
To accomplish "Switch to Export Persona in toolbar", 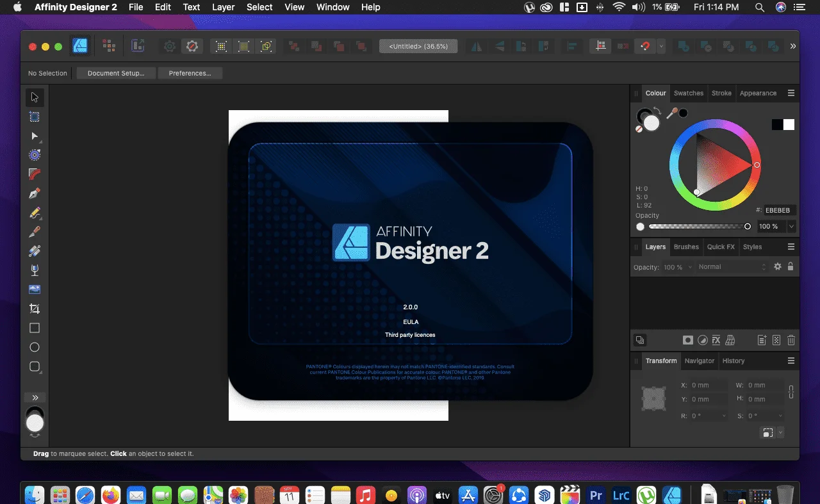I will click(x=138, y=46).
